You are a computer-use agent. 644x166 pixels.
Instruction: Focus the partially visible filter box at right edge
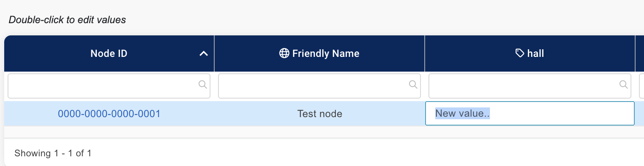click(641, 86)
